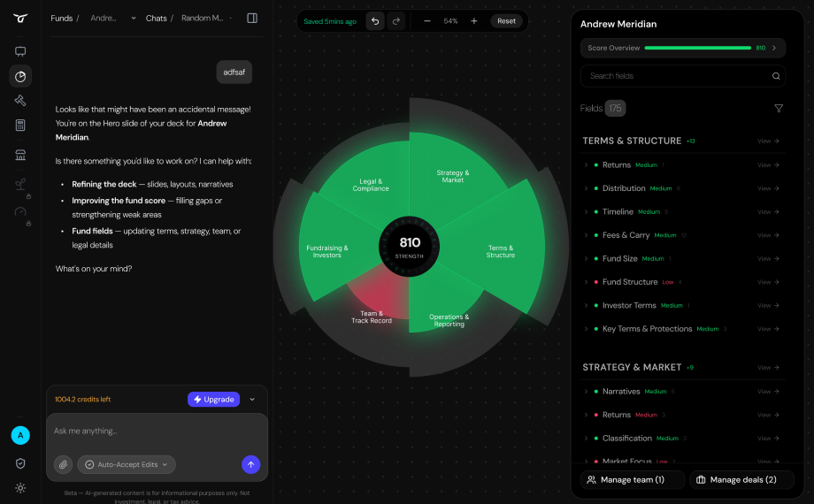Click the Upgrade button

(213, 399)
